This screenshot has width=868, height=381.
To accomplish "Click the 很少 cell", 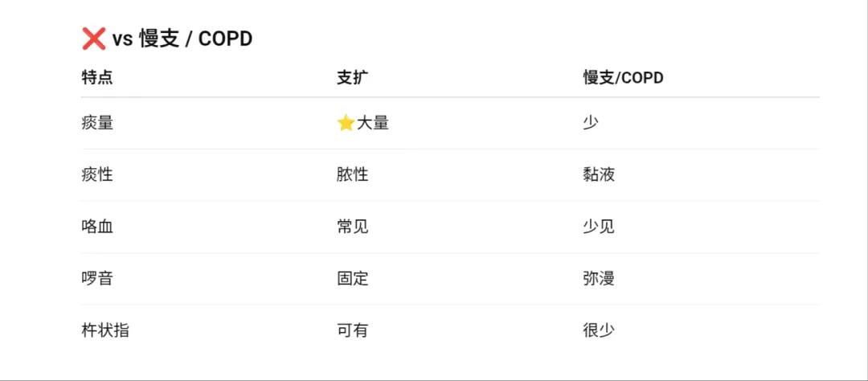I will tap(599, 330).
